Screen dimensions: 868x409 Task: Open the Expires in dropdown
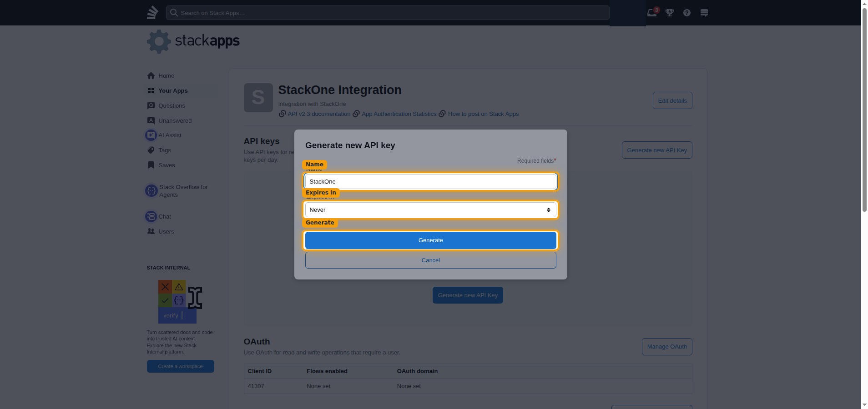(431, 210)
